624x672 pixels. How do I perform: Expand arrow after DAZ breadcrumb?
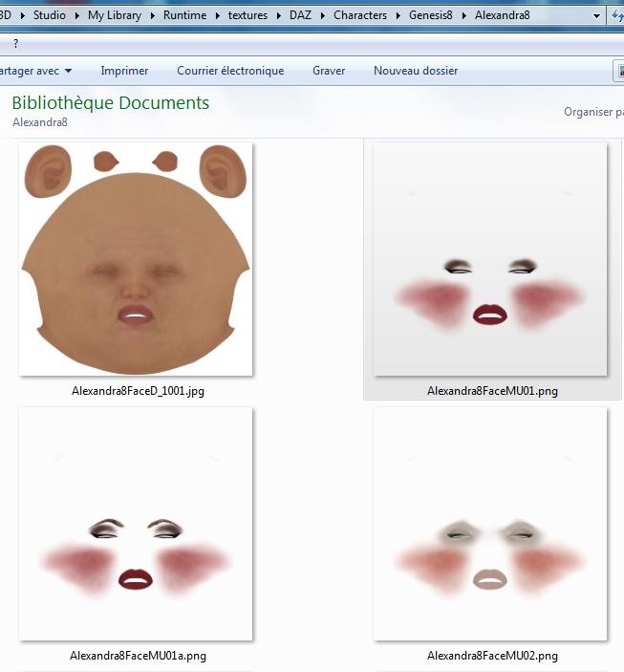click(x=323, y=16)
